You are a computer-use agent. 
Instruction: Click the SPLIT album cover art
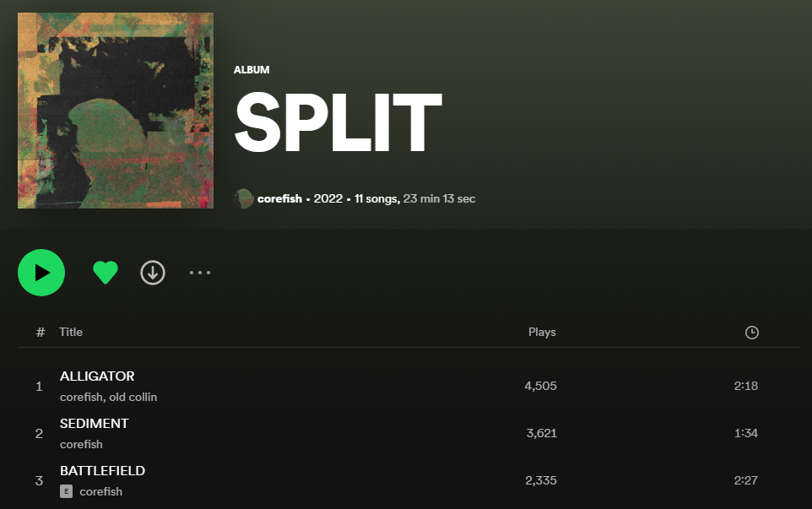point(116,111)
